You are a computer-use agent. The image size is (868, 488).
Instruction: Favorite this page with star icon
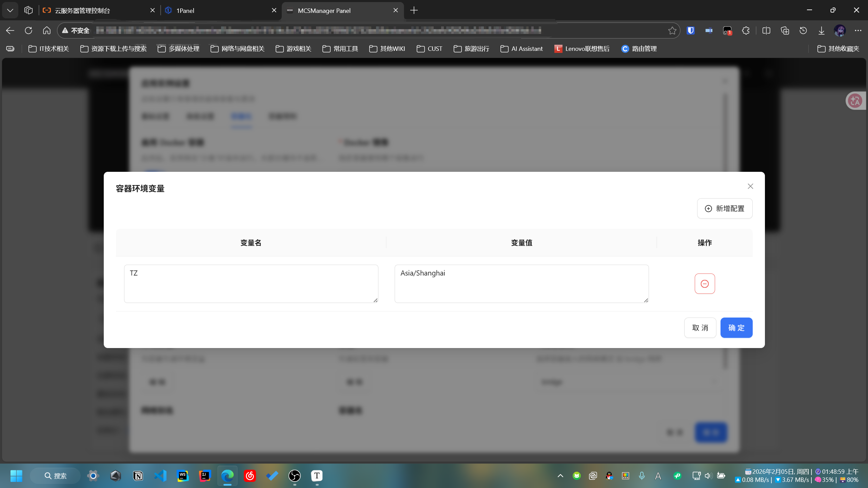(x=672, y=30)
